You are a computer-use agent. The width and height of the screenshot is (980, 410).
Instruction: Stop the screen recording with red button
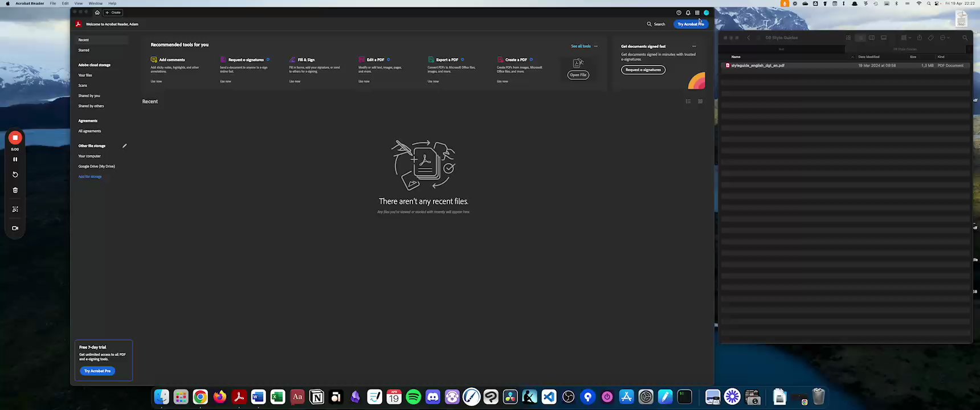click(15, 138)
